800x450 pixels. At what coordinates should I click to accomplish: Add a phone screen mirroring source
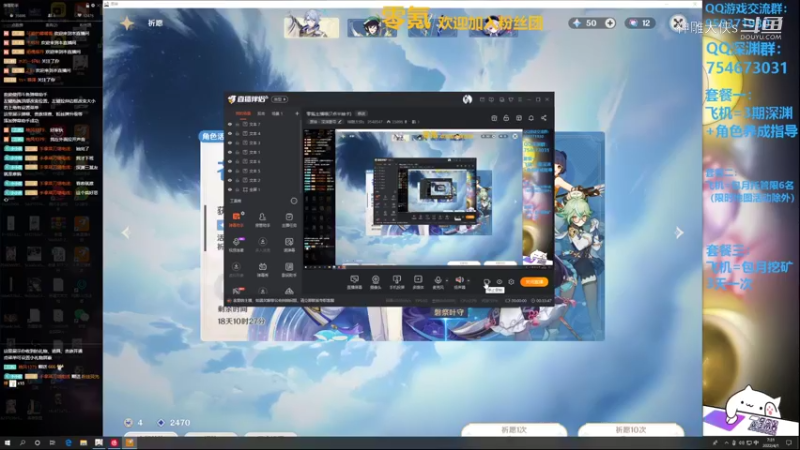396,282
